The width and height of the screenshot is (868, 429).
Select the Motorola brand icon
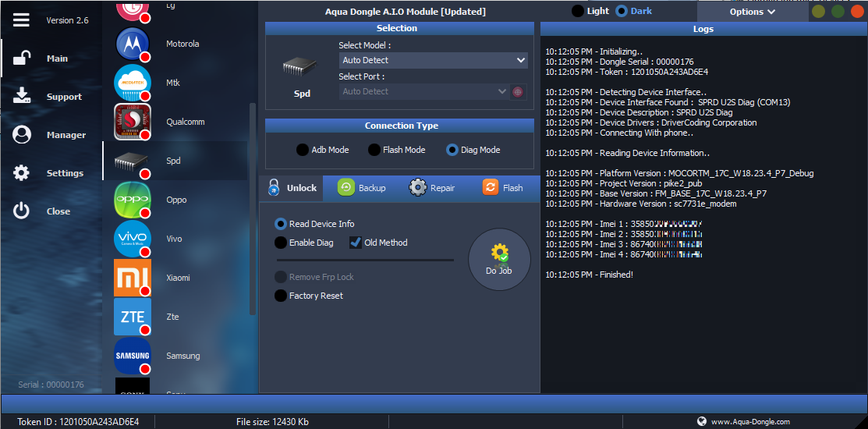tap(133, 44)
